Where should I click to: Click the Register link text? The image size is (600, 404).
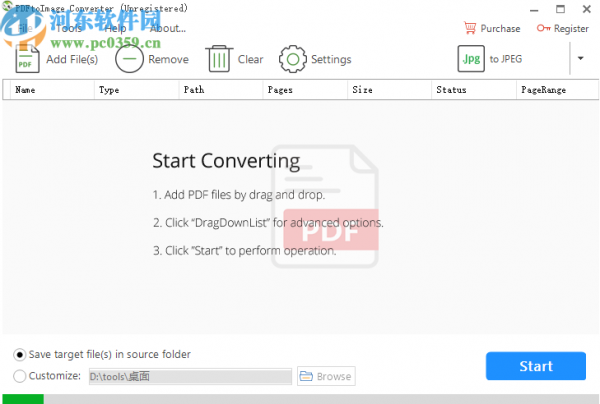[571, 29]
